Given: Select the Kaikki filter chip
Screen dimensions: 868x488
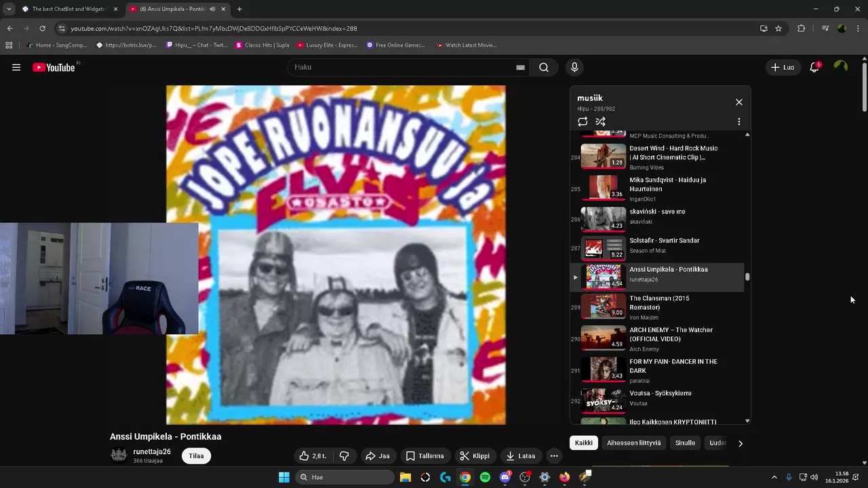Looking at the screenshot, I should pyautogui.click(x=584, y=443).
